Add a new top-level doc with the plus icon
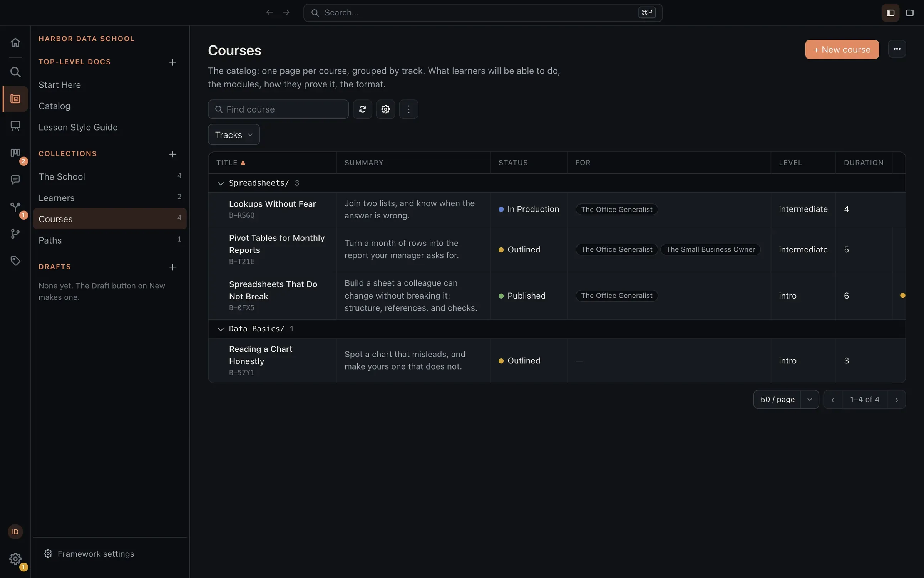This screenshot has width=924, height=578. click(x=172, y=62)
